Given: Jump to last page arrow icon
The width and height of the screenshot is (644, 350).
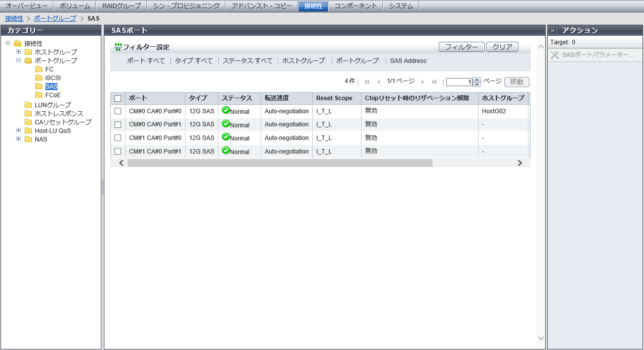Looking at the screenshot, I should coord(434,82).
